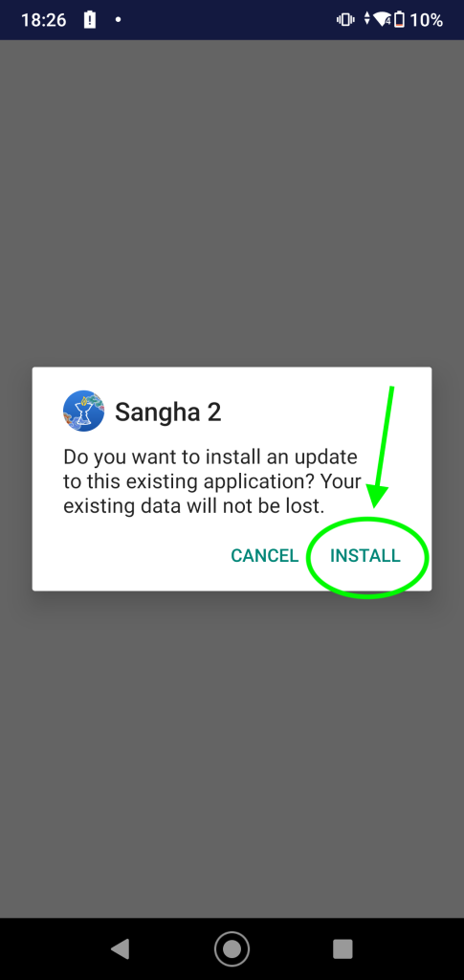Image resolution: width=464 pixels, height=980 pixels.
Task: Tap the Sangha 2 dialog title
Action: pyautogui.click(x=168, y=412)
